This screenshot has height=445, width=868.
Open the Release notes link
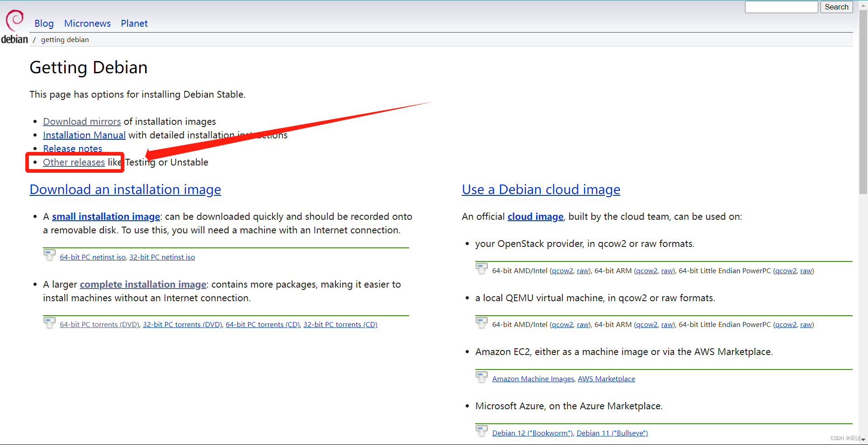click(x=72, y=149)
